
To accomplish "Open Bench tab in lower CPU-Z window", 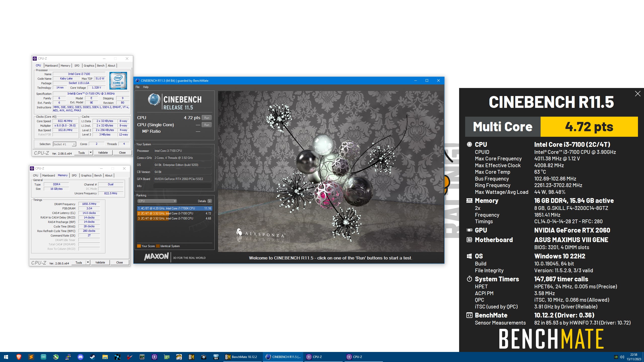I will pyautogui.click(x=98, y=175).
